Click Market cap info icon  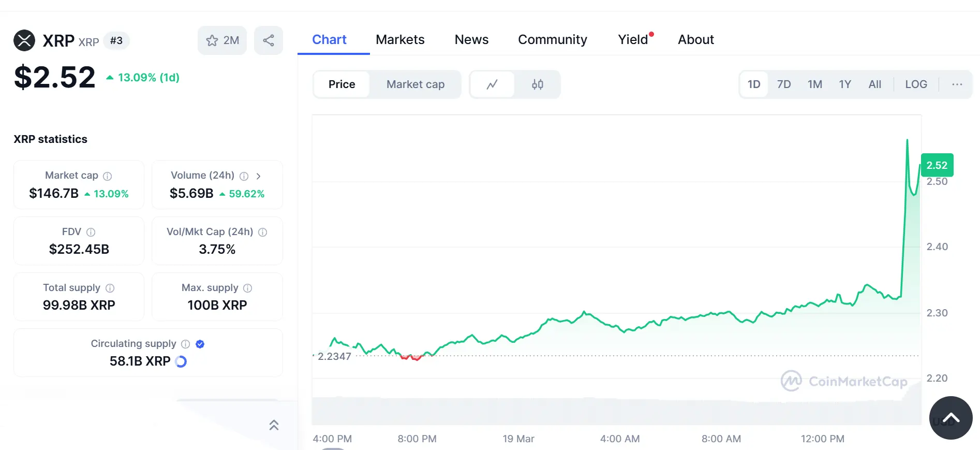(108, 176)
